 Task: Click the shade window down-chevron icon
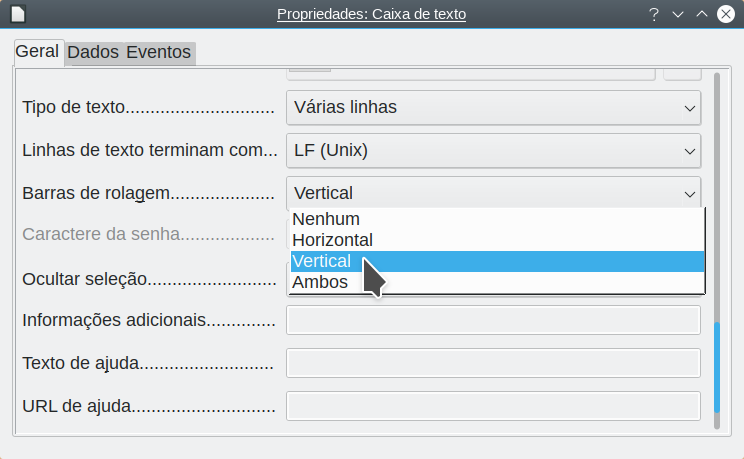pyautogui.click(x=678, y=14)
